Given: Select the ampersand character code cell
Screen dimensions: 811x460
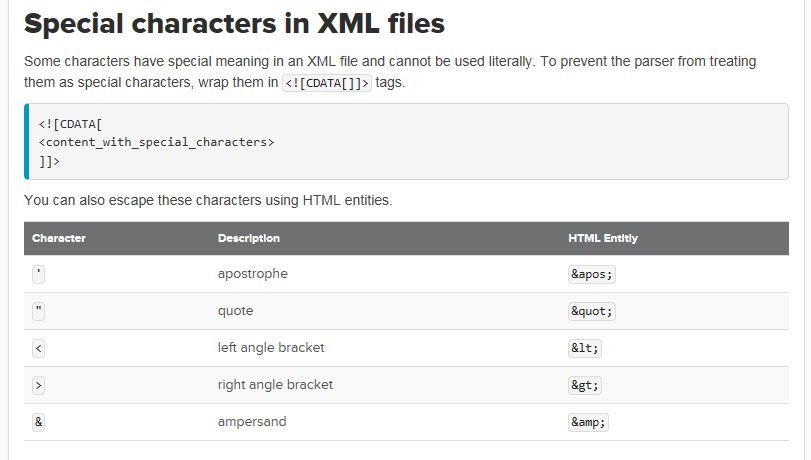Looking at the screenshot, I should [39, 422].
